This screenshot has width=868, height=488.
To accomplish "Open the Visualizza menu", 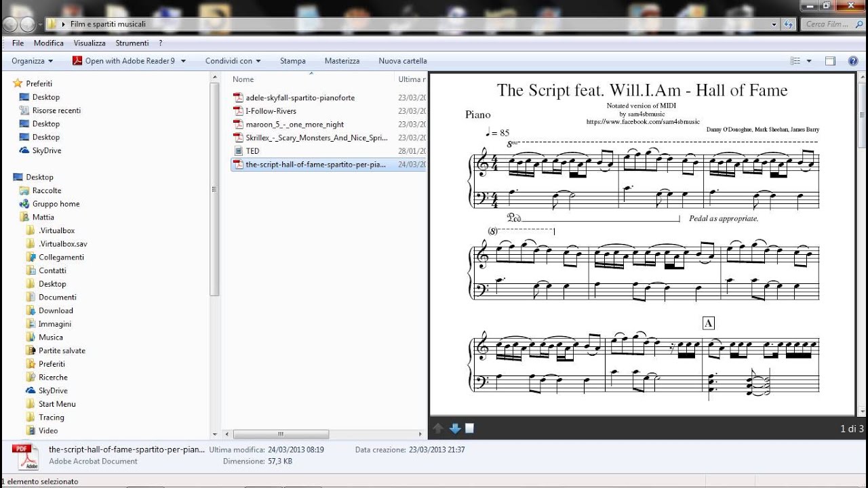I will point(90,43).
